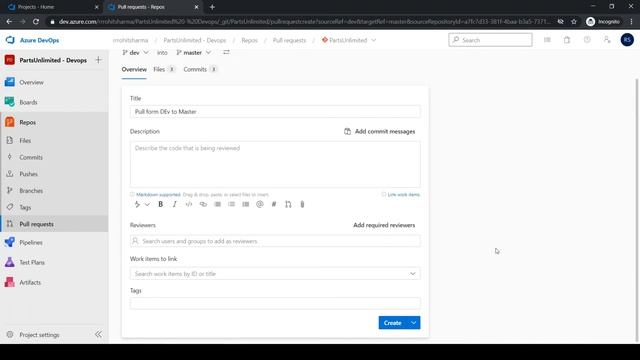The height and width of the screenshot is (360, 640).
Task: Click Add required reviewers
Action: pyautogui.click(x=384, y=225)
